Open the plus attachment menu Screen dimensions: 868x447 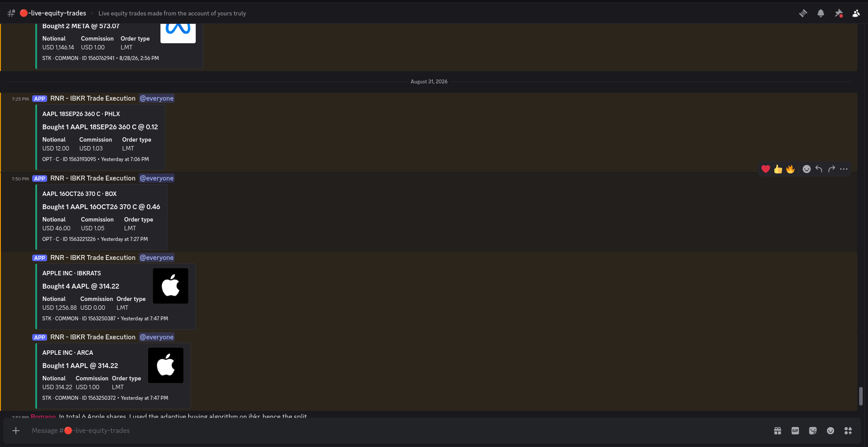(16, 431)
